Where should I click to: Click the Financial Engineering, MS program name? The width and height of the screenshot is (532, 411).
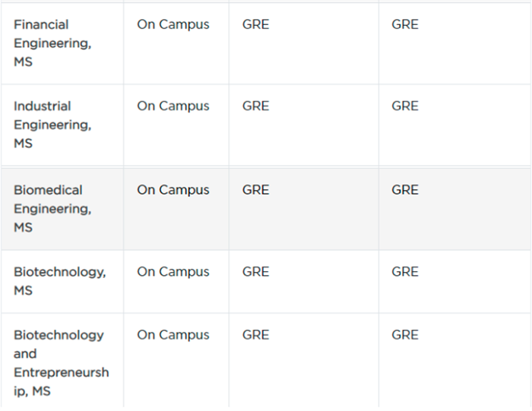coord(52,43)
